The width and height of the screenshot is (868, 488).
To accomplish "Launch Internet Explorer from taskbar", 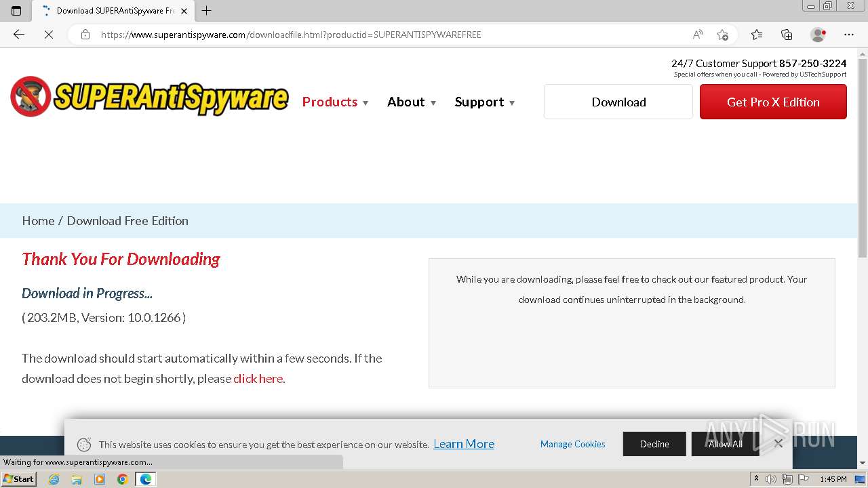I will (x=54, y=479).
